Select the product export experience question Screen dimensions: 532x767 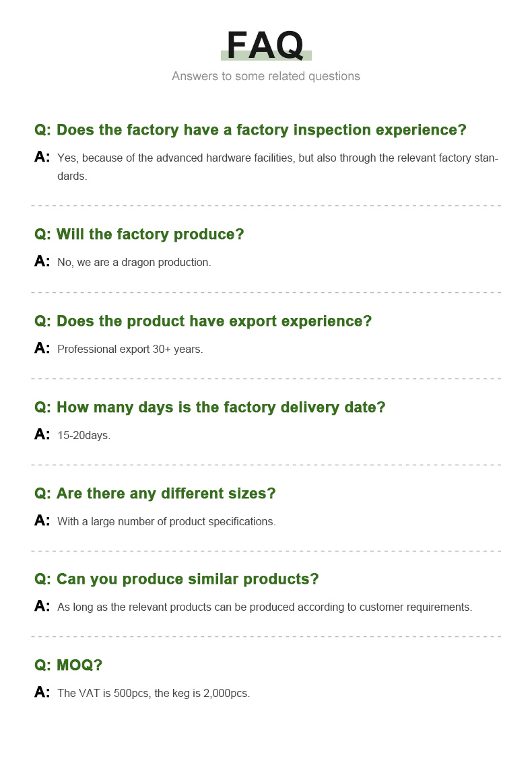203,321
